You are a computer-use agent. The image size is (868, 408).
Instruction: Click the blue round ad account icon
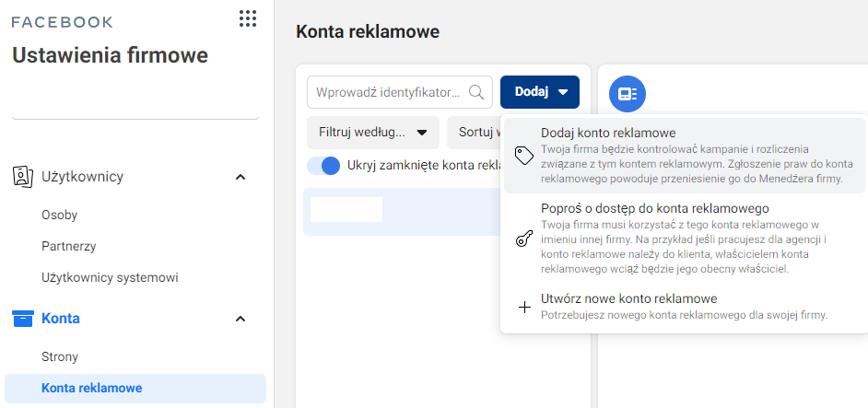[628, 93]
